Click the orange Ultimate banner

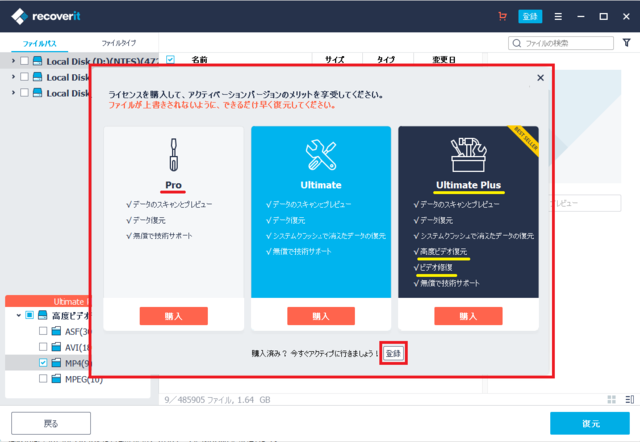[48, 301]
